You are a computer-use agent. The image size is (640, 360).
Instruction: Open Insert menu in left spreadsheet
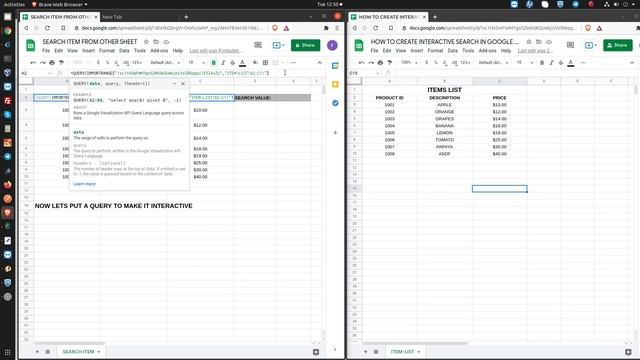tap(88, 51)
